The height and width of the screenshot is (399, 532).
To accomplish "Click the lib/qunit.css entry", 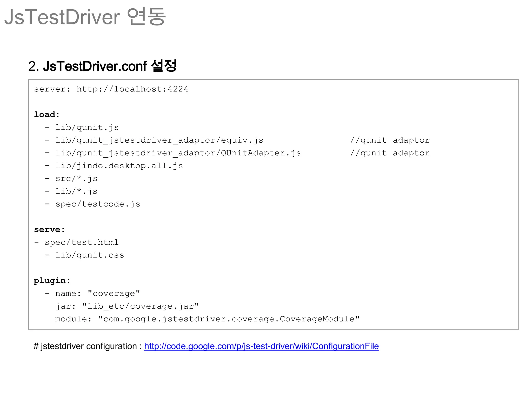I will (89, 255).
